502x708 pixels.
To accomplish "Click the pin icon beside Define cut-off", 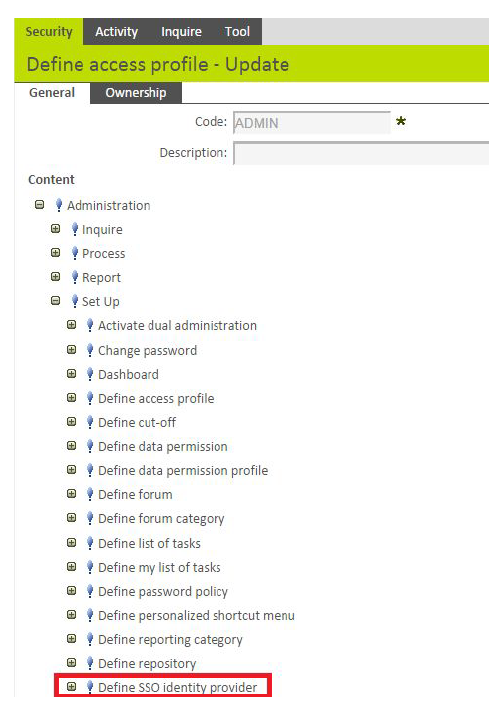I will (90, 422).
